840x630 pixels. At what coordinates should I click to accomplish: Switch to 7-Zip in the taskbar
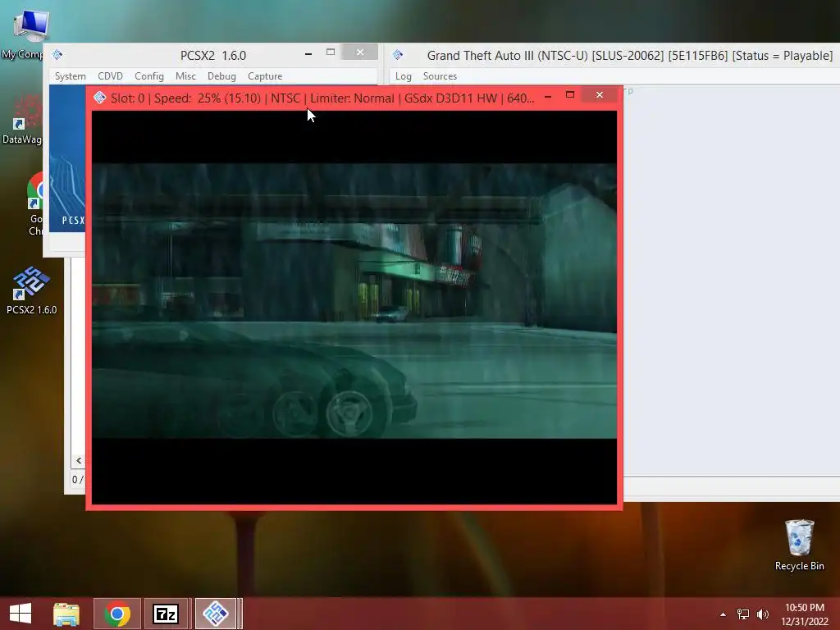166,614
